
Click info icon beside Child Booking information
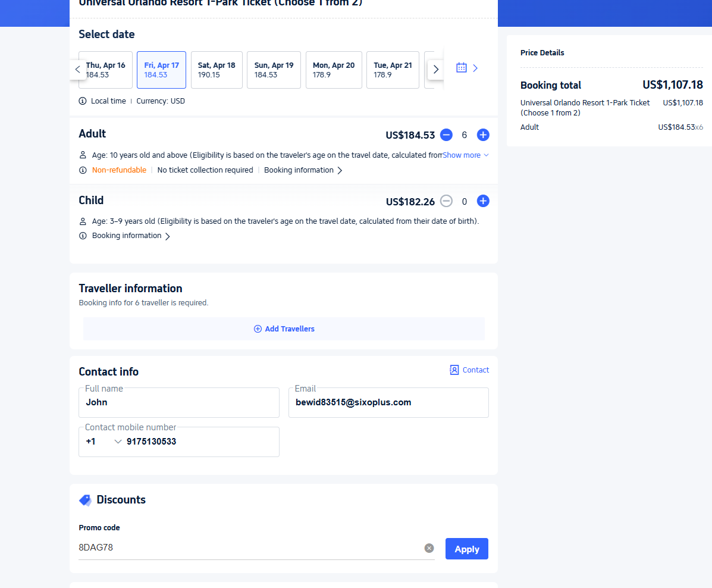(x=83, y=236)
